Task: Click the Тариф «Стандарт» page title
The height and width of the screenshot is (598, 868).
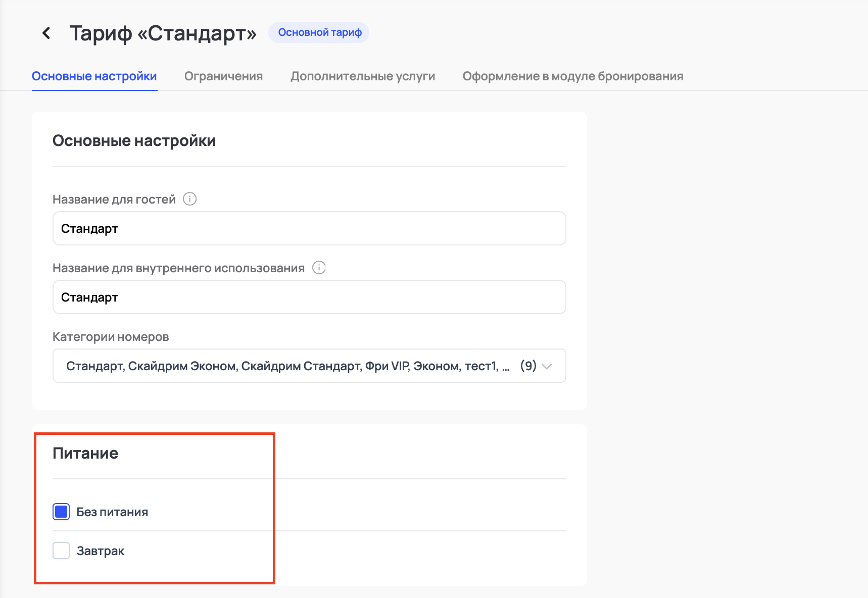Action: click(x=163, y=33)
